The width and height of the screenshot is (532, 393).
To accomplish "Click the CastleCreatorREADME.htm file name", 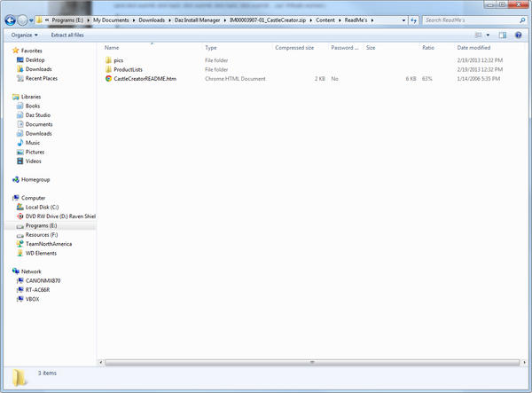I will tap(145, 79).
